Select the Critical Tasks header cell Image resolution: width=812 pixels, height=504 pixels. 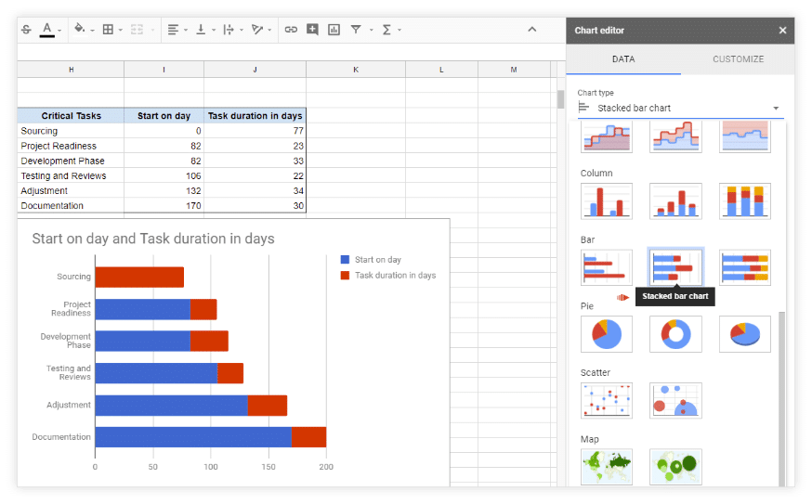pyautogui.click(x=71, y=116)
